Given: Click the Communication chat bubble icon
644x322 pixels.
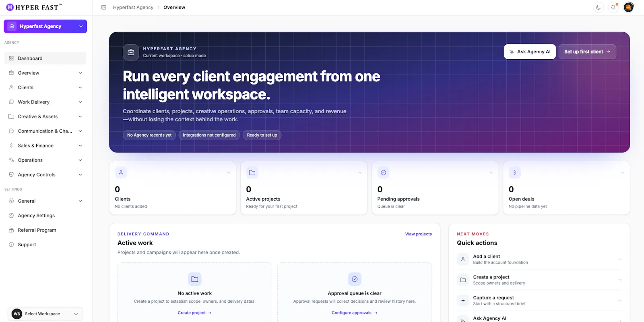Looking at the screenshot, I should pyautogui.click(x=11, y=131).
